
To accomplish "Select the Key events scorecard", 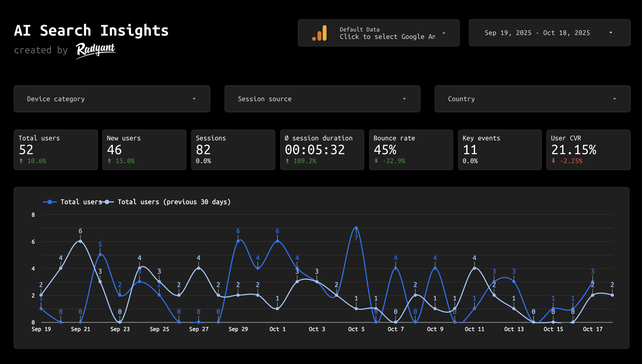I will 500,150.
